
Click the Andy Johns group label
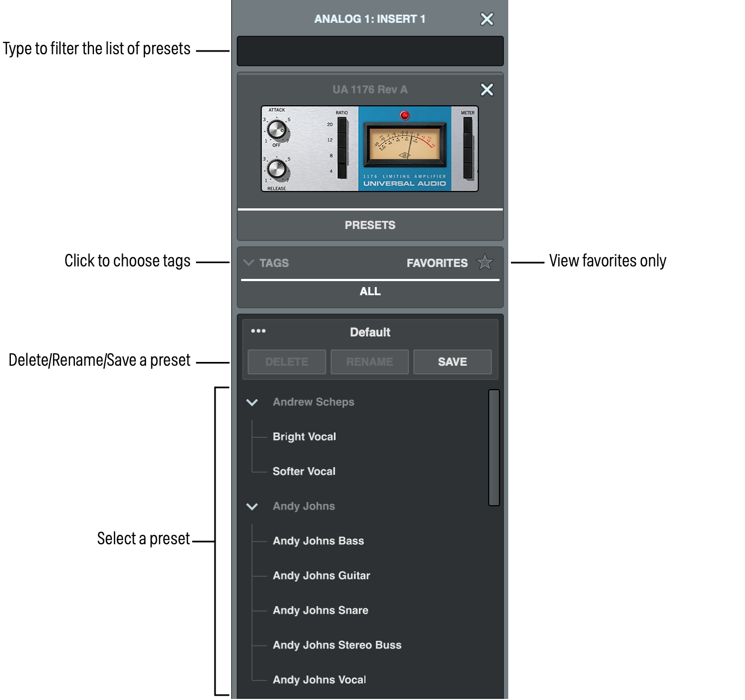[304, 506]
